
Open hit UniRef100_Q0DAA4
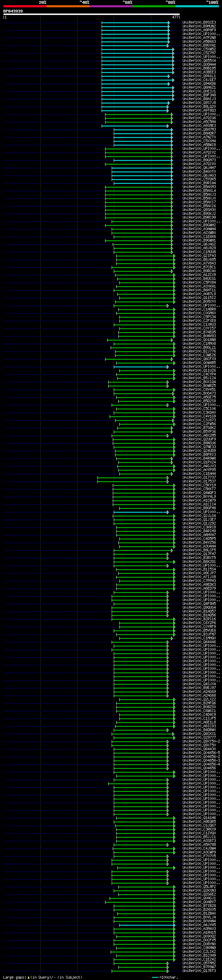pos(199,64)
